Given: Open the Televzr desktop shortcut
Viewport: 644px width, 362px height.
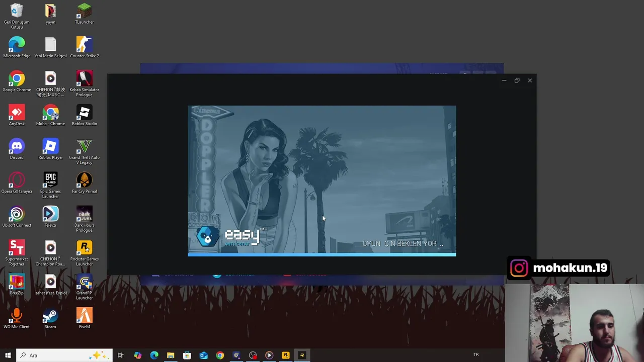Looking at the screenshot, I should (x=50, y=216).
